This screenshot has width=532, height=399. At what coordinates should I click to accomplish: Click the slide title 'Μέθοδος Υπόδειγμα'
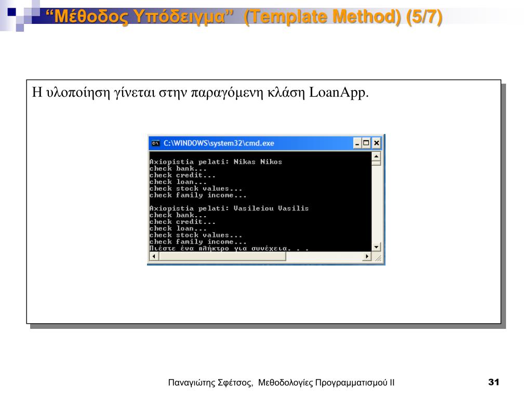pyautogui.click(x=139, y=17)
